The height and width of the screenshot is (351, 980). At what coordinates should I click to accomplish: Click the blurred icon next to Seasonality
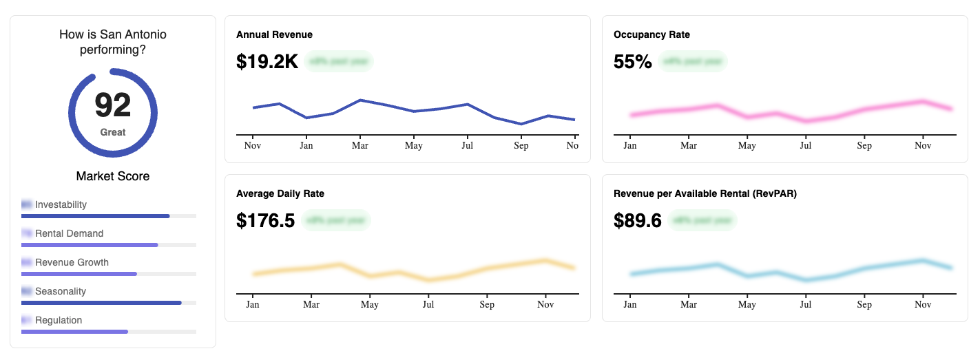(x=27, y=291)
